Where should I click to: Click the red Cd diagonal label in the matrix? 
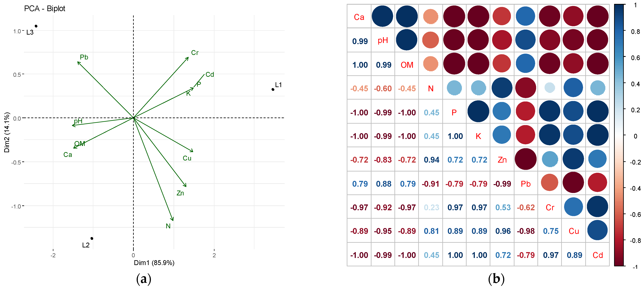point(597,255)
